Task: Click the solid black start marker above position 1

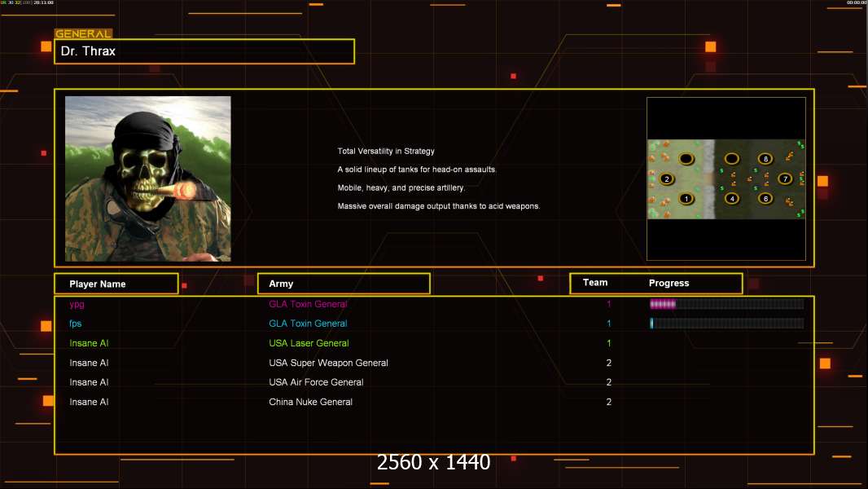Action: click(686, 159)
